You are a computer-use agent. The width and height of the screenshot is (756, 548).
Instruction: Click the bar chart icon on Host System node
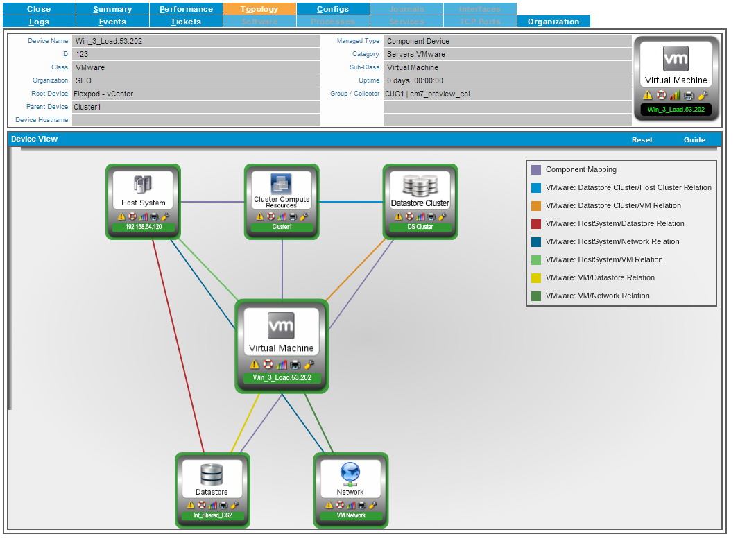click(x=143, y=216)
